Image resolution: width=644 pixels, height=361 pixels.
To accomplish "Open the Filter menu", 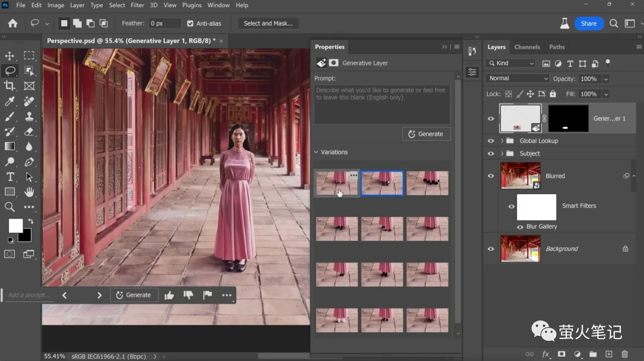I will pos(137,5).
